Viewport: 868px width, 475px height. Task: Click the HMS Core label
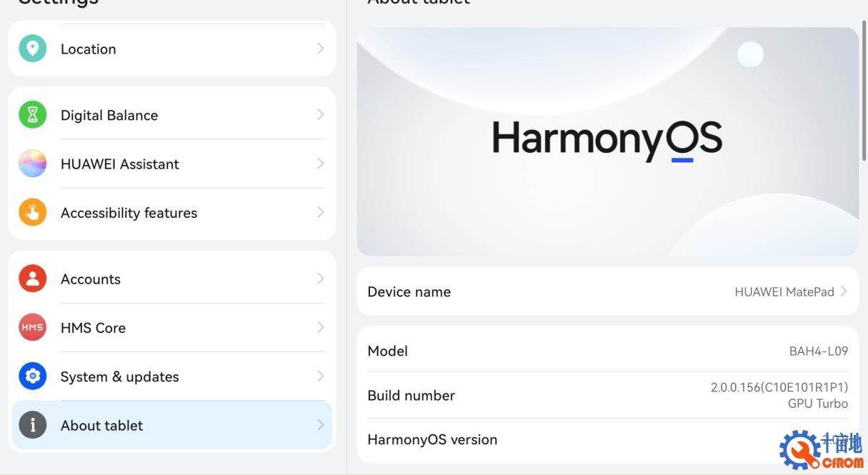93,328
